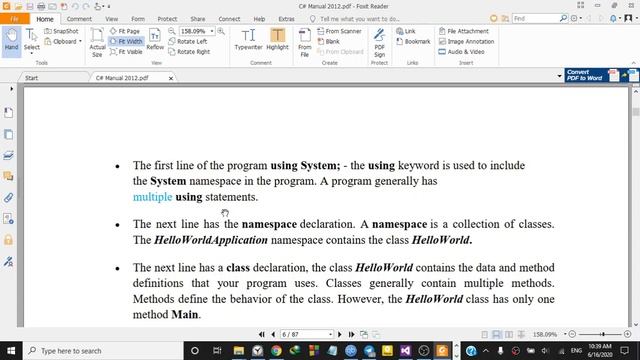
Task: Open the Clipboard dropdown
Action: (63, 42)
